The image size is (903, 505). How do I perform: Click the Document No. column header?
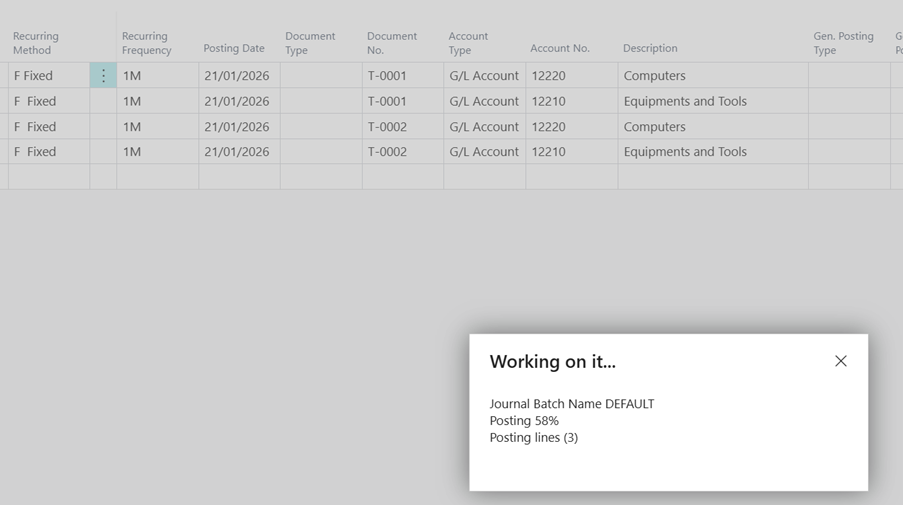(392, 43)
